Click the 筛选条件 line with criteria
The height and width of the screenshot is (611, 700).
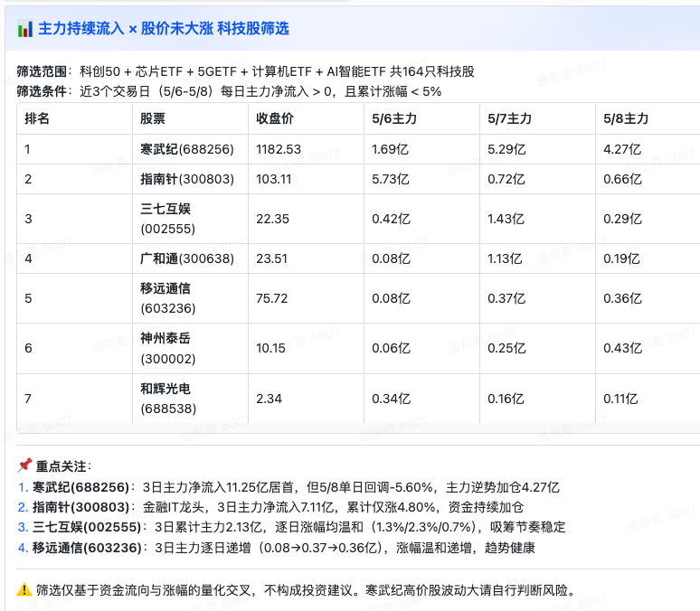click(x=229, y=91)
